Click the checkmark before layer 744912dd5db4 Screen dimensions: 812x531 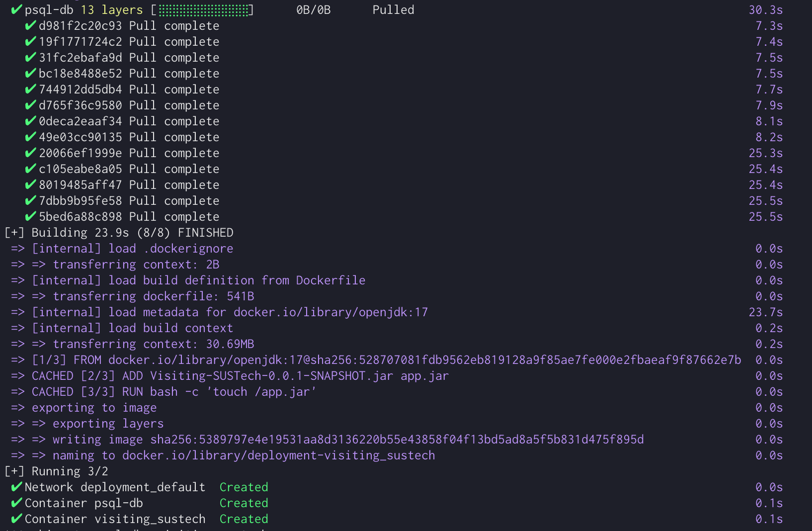pyautogui.click(x=30, y=89)
